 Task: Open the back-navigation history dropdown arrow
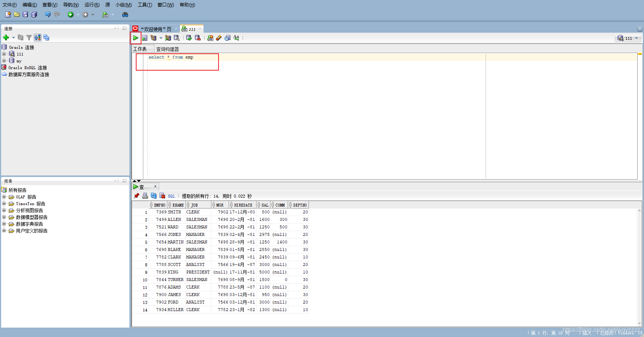(78, 15)
